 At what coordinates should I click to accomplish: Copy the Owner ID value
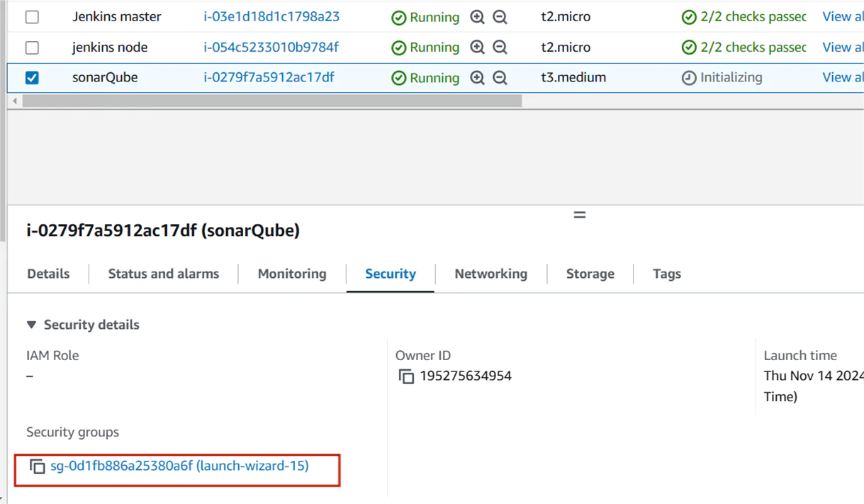406,376
